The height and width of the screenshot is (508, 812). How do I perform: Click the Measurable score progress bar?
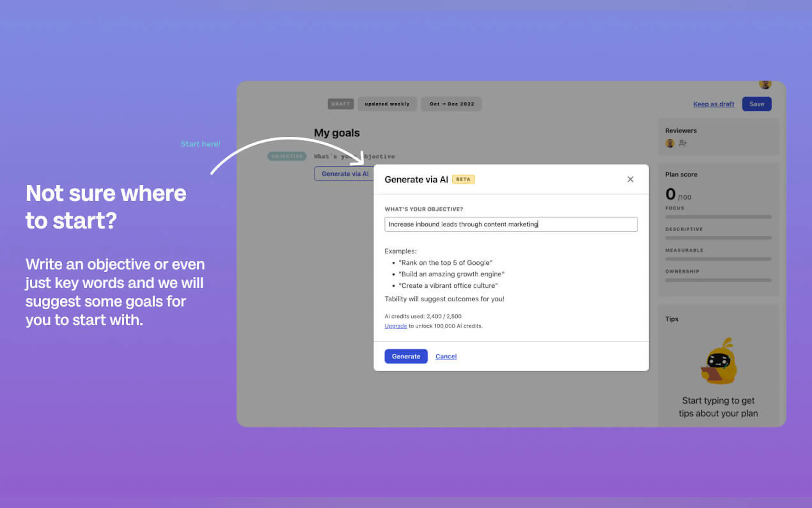click(718, 259)
